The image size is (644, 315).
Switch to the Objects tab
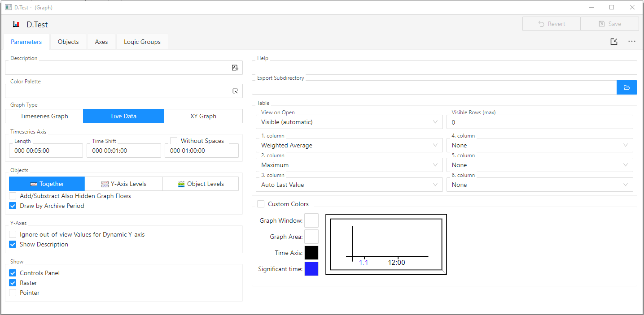[x=68, y=42]
